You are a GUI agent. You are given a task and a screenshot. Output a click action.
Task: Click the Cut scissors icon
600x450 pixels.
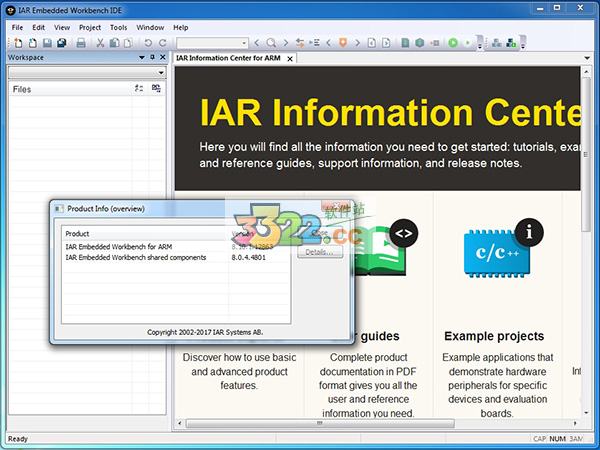click(100, 43)
